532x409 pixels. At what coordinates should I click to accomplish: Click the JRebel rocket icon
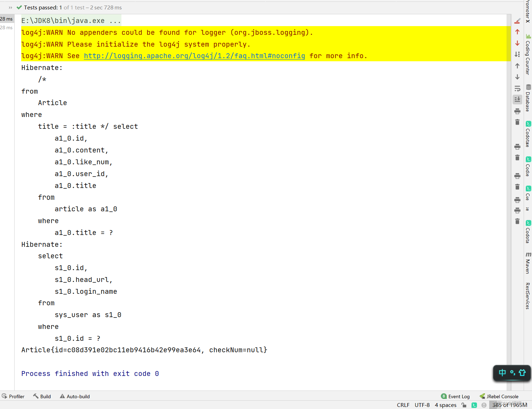click(482, 396)
